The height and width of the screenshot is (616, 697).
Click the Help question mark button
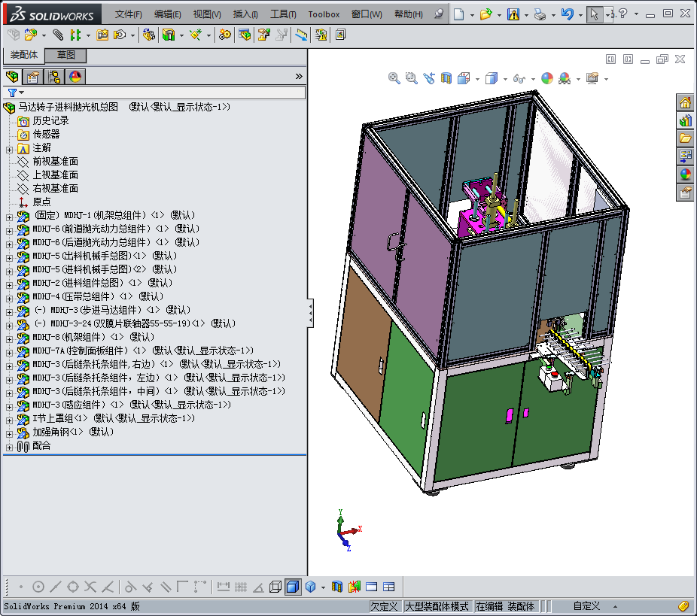(622, 14)
